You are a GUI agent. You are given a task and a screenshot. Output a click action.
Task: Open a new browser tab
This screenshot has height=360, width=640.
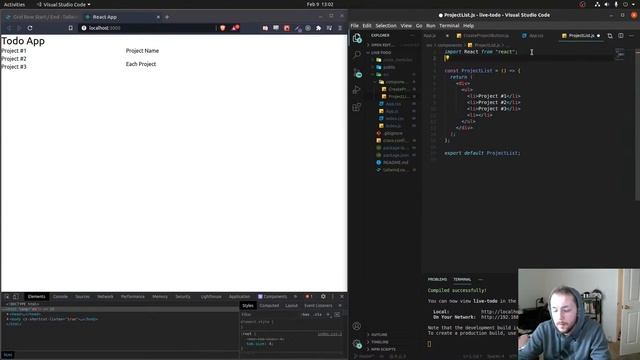coord(167,17)
